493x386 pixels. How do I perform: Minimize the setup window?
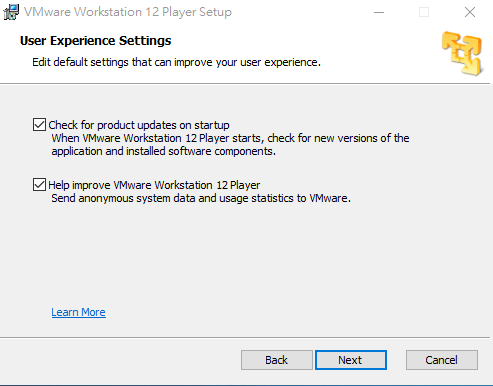pyautogui.click(x=379, y=12)
